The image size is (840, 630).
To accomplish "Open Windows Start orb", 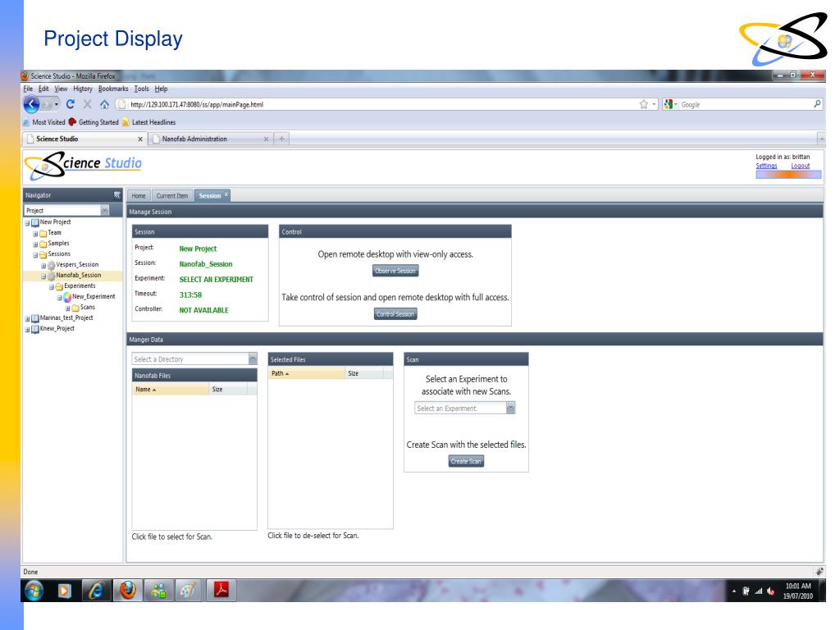I will pos(34,591).
